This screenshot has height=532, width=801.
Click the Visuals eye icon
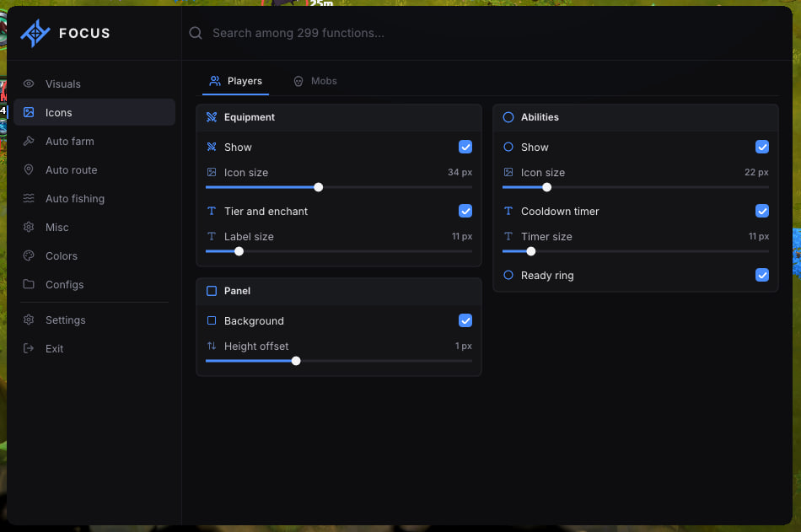[29, 83]
